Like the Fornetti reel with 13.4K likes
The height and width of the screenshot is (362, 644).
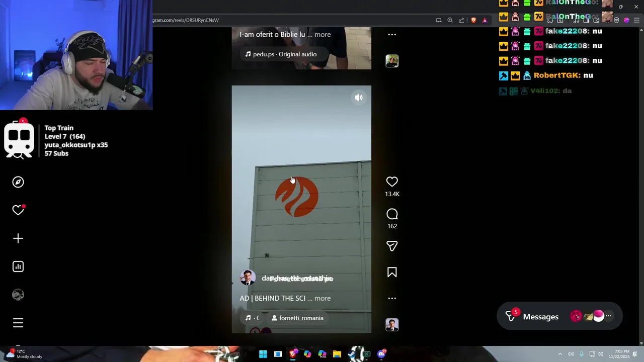[x=392, y=182]
